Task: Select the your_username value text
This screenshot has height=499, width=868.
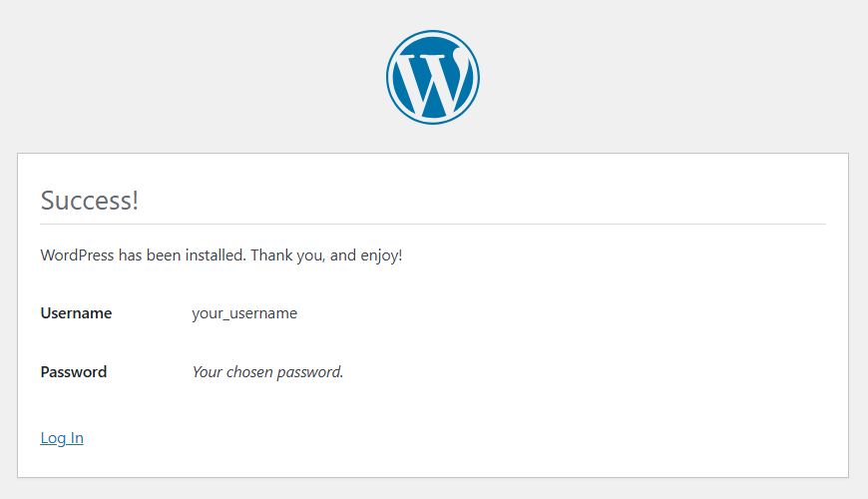Action: tap(244, 313)
